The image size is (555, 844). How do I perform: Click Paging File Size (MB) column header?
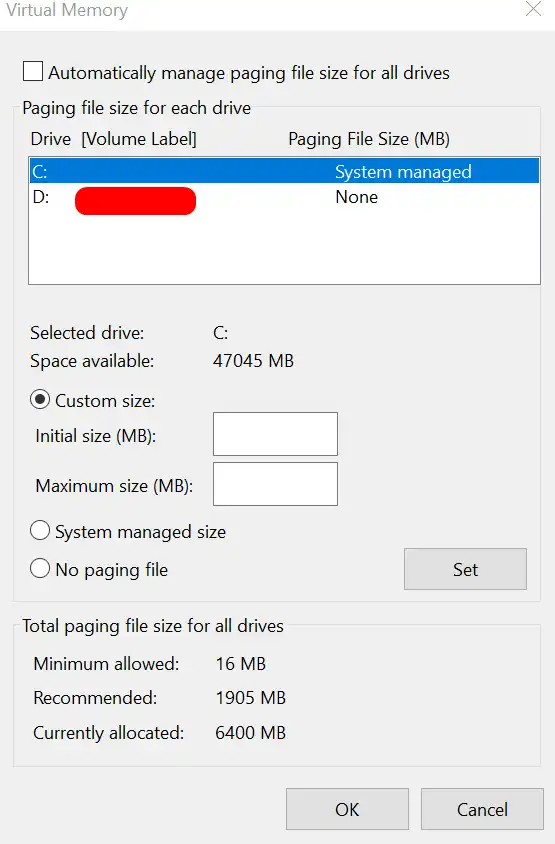pyautogui.click(x=369, y=139)
